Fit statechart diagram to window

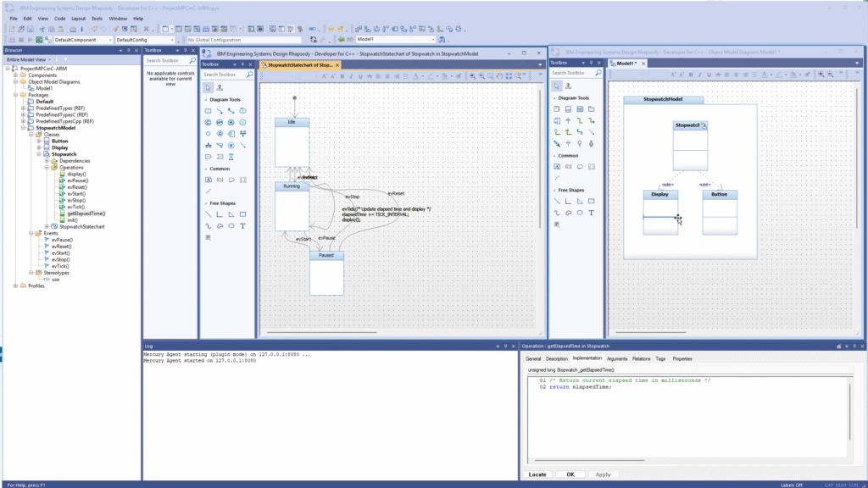pos(509,76)
